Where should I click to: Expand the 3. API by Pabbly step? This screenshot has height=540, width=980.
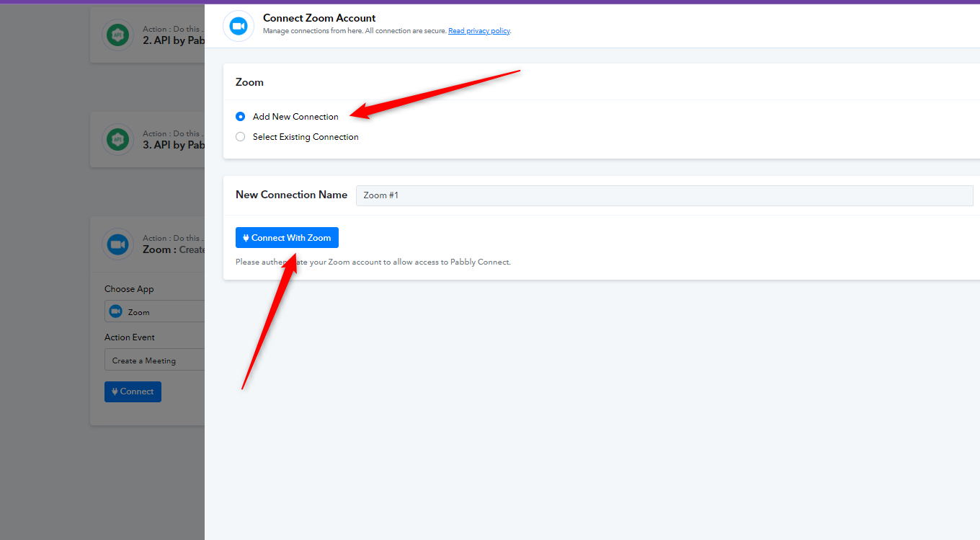148,139
